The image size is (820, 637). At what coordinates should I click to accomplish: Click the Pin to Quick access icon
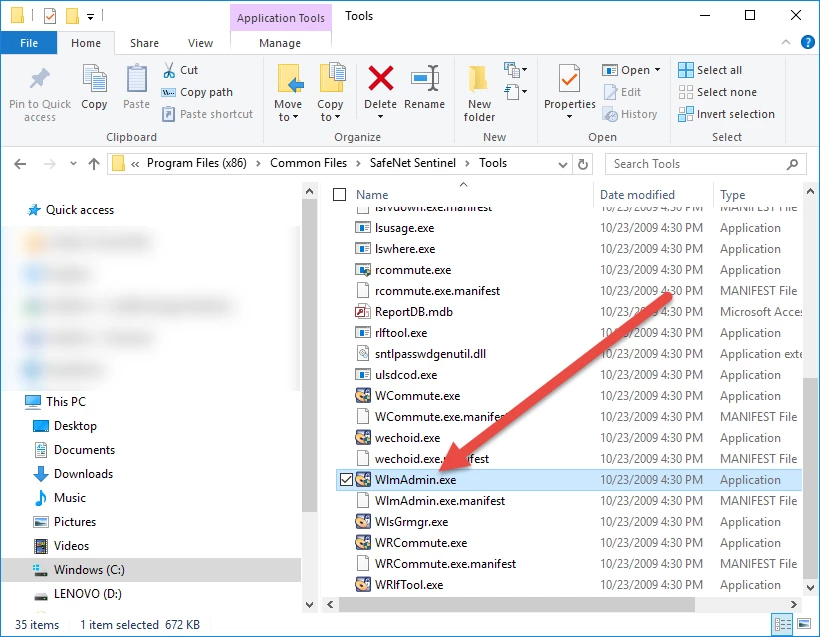pos(40,80)
